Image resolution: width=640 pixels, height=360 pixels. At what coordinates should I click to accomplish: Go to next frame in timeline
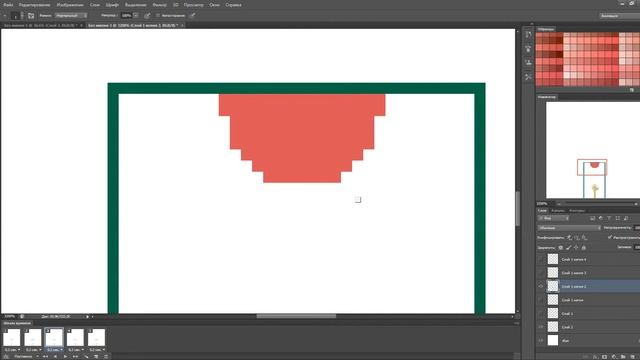coord(75,356)
